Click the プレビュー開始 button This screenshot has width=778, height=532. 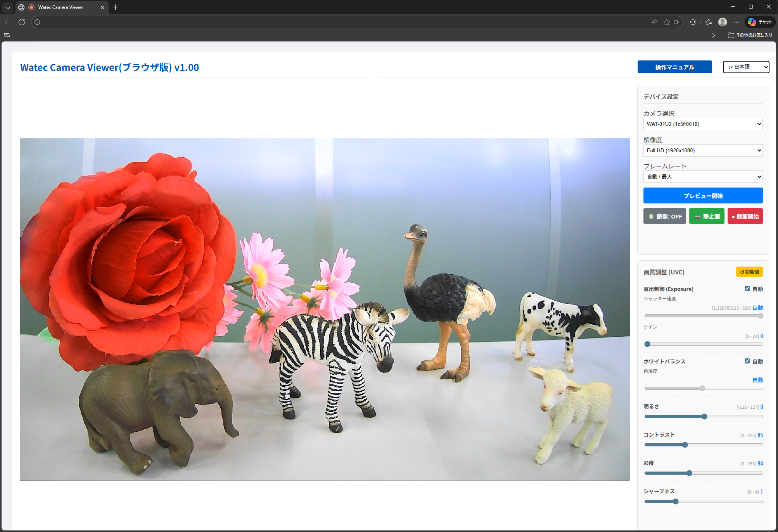703,196
